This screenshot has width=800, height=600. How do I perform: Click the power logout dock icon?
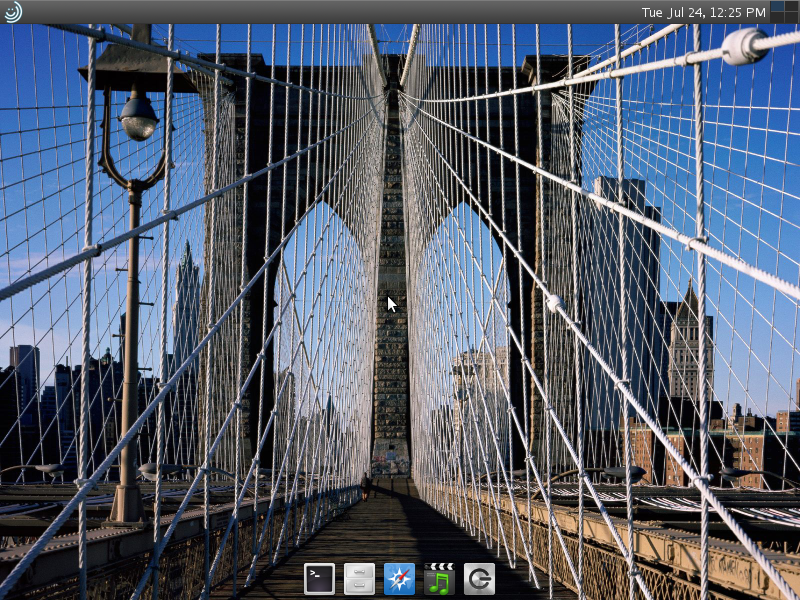coord(479,579)
